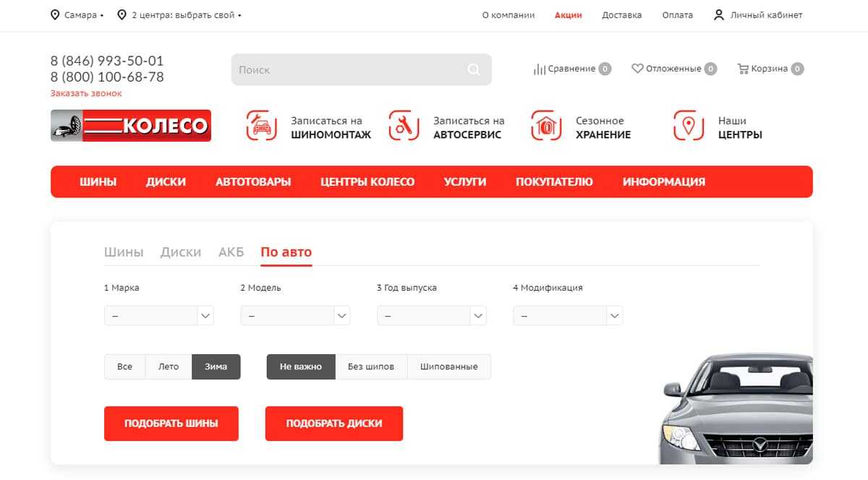Select 'Шипованные' studded tire option
The width and height of the screenshot is (868, 480).
click(448, 367)
